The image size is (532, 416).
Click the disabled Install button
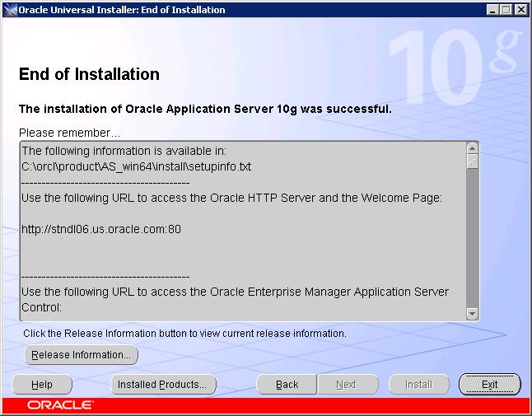419,385
